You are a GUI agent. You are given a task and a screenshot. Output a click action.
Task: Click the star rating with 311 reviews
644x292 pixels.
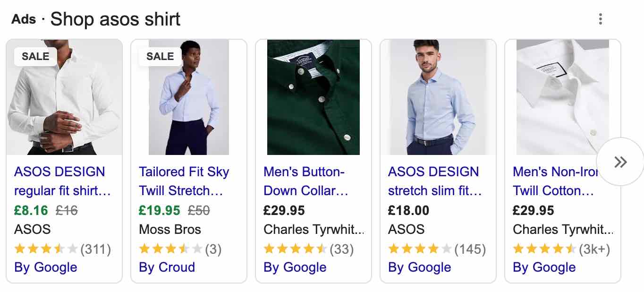[46, 249]
